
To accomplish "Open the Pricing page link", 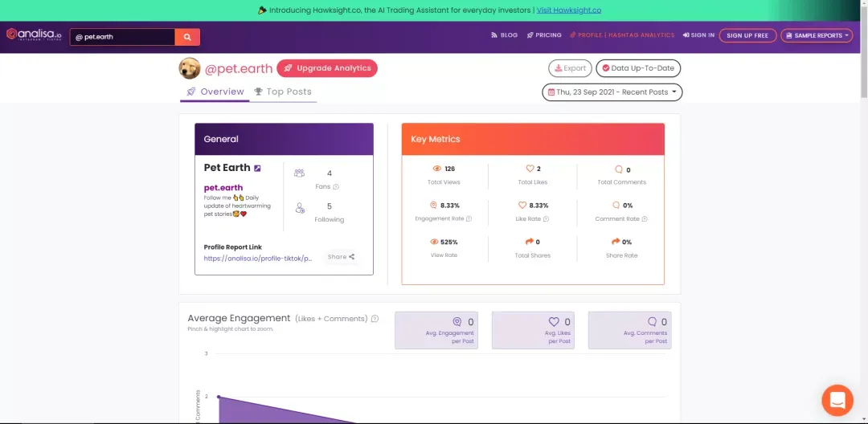I will click(x=544, y=35).
